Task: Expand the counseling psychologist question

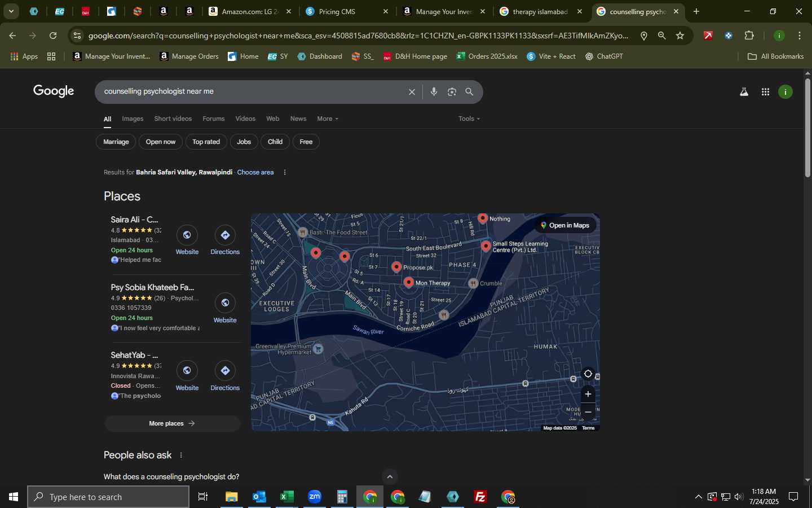Action: click(x=171, y=477)
